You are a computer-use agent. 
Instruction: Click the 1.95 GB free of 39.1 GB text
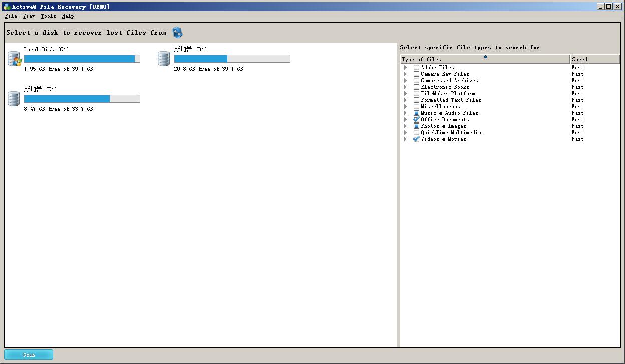click(x=58, y=69)
